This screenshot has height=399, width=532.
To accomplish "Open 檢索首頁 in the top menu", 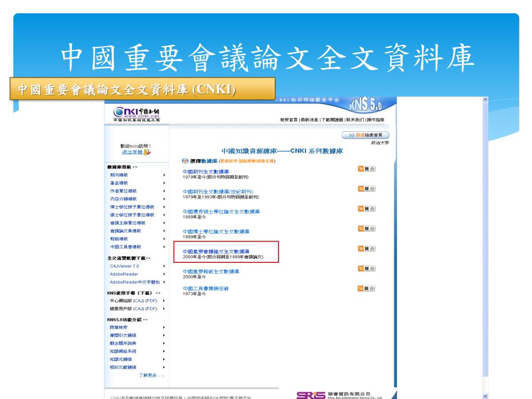I will click(289, 120).
